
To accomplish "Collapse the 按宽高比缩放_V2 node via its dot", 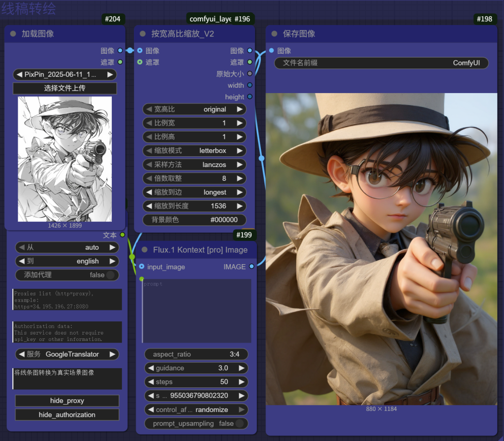I will 143,34.
